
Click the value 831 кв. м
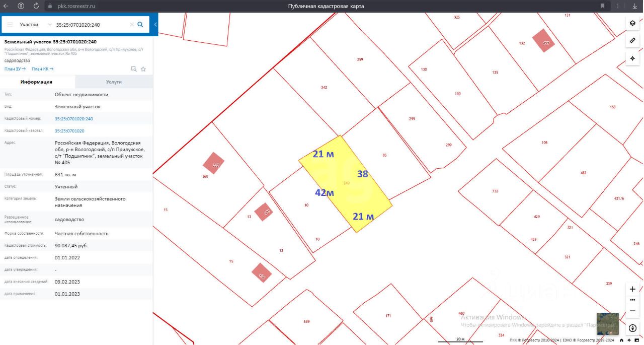click(x=65, y=175)
